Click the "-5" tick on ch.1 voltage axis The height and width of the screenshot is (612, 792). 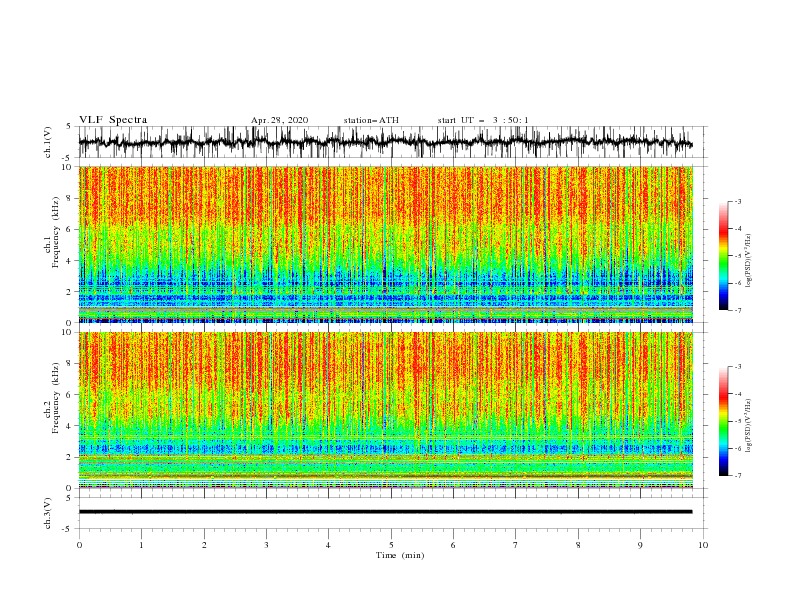click(68, 158)
